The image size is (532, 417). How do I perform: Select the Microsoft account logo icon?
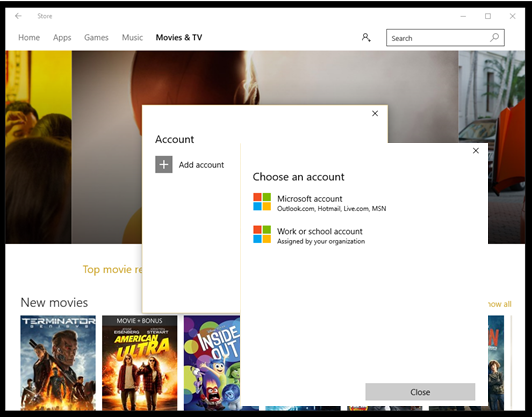(262, 202)
